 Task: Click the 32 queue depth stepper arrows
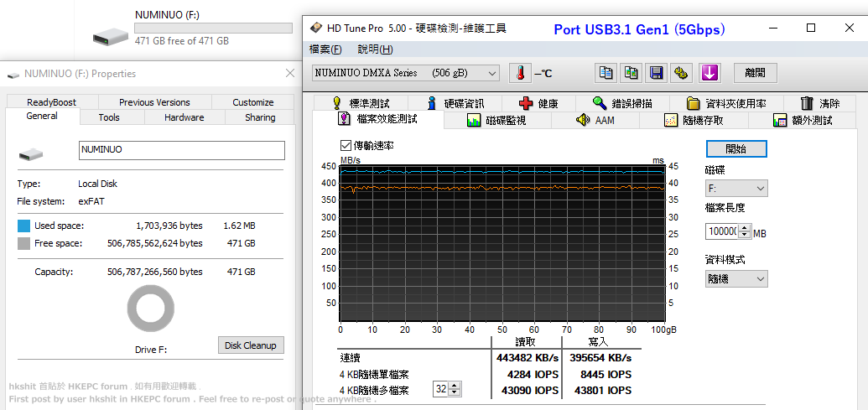point(455,390)
